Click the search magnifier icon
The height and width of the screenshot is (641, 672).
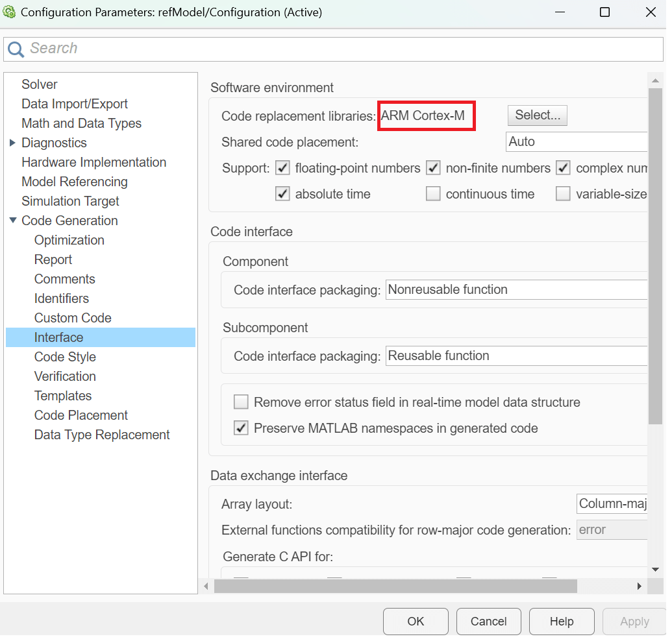(17, 49)
